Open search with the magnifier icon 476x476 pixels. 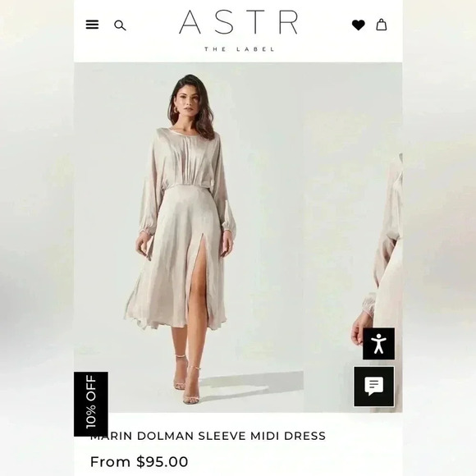pos(120,25)
